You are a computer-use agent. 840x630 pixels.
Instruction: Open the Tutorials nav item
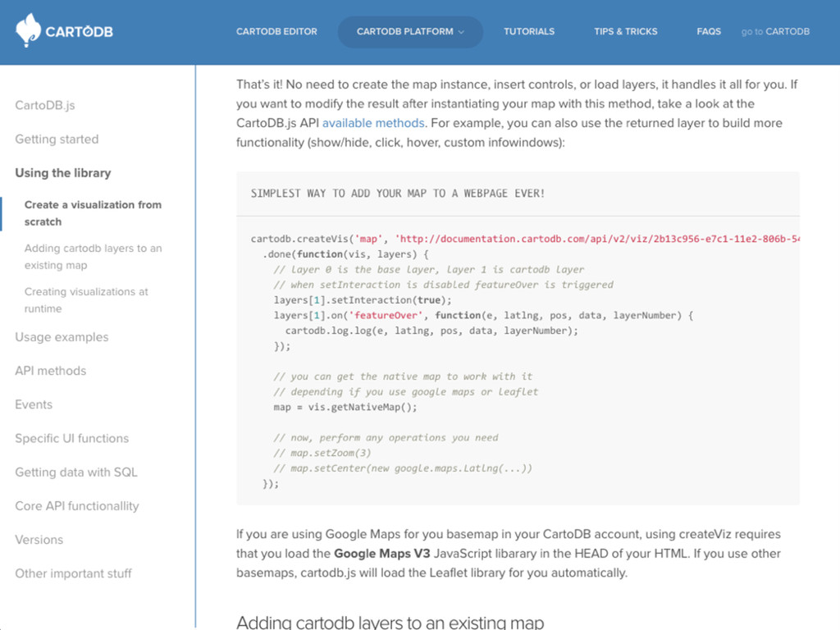529,32
